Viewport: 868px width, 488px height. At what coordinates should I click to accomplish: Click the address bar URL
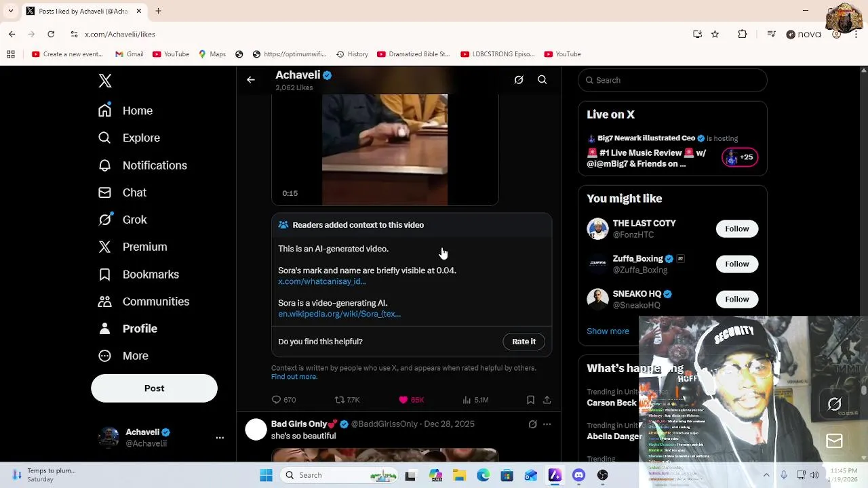(x=120, y=34)
